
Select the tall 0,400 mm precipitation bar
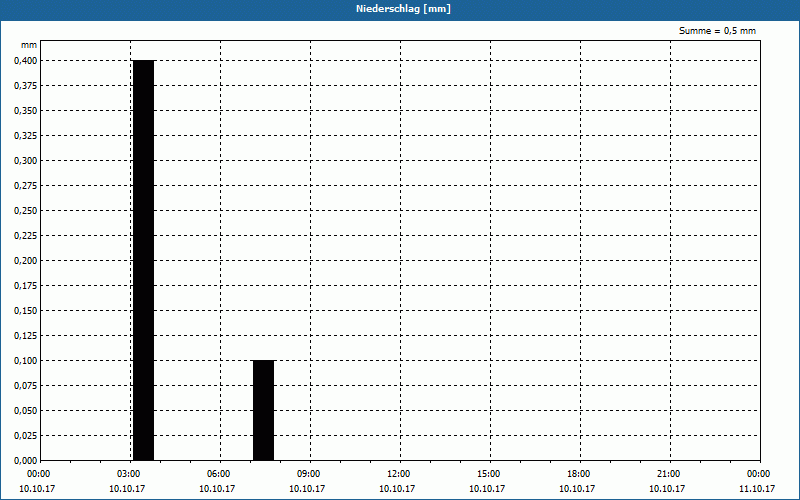(143, 260)
